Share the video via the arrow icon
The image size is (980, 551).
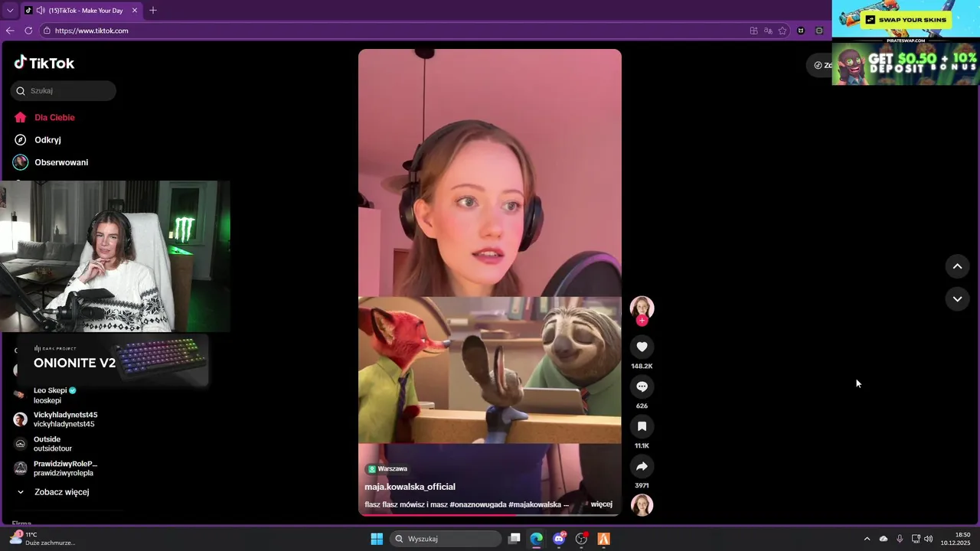click(642, 466)
